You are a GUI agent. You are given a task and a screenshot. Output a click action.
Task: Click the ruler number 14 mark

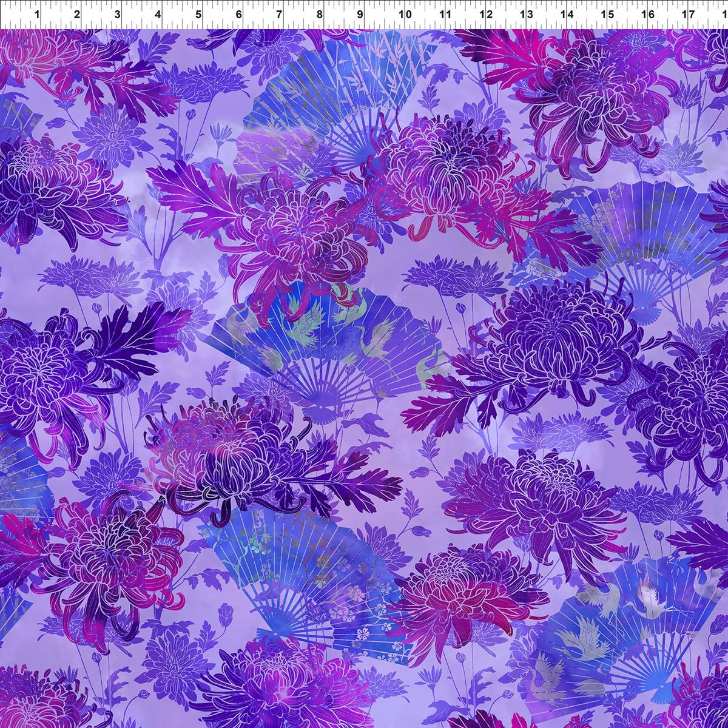click(x=567, y=13)
